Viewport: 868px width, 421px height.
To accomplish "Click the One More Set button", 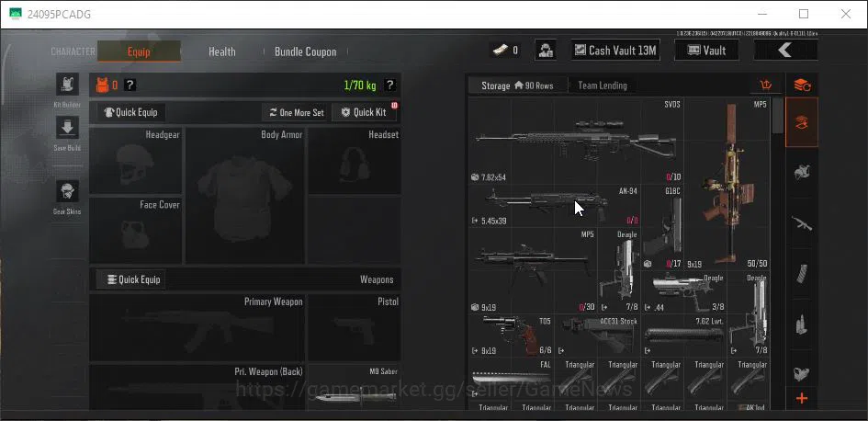I will point(296,112).
